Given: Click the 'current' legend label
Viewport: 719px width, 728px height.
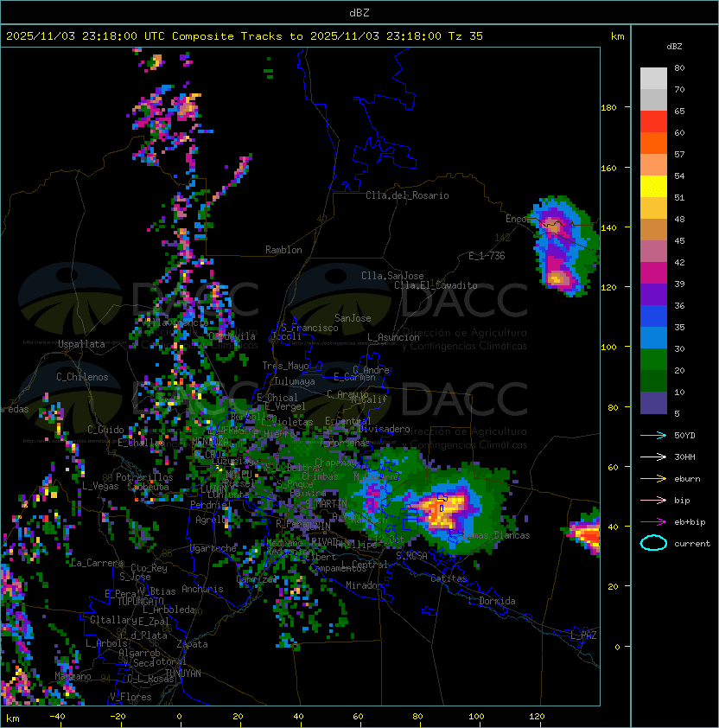Looking at the screenshot, I should (x=692, y=544).
